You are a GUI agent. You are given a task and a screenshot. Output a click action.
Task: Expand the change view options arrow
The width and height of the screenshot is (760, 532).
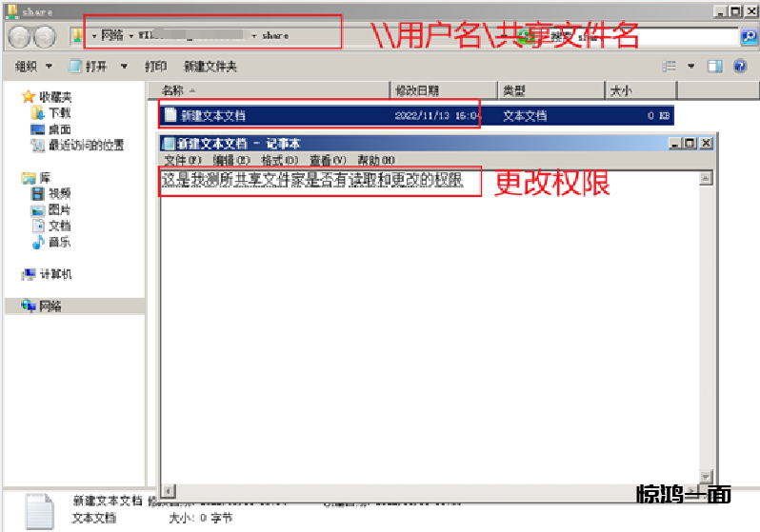click(691, 67)
